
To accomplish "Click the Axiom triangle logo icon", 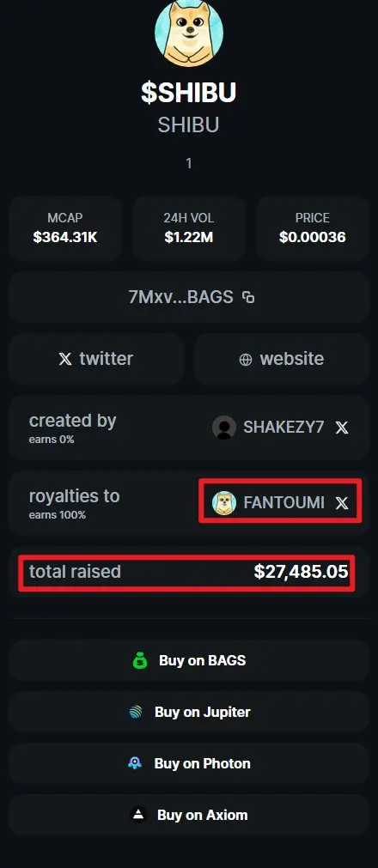I will click(x=138, y=815).
